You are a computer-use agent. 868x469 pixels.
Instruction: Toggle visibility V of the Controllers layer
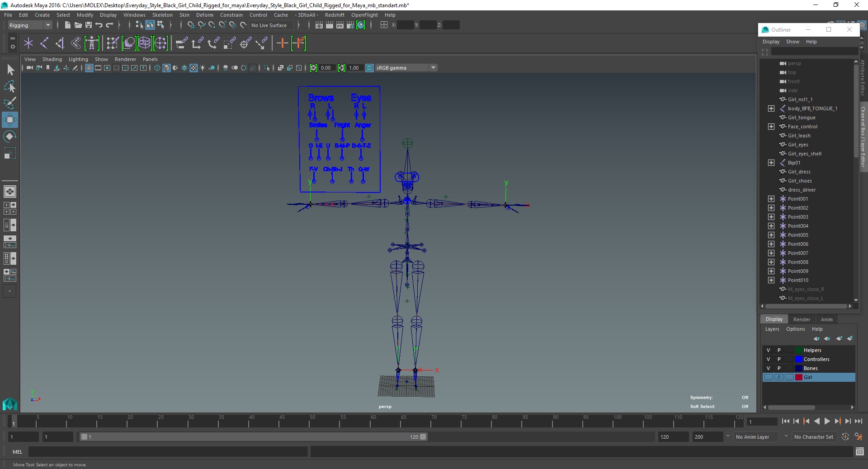click(x=768, y=359)
